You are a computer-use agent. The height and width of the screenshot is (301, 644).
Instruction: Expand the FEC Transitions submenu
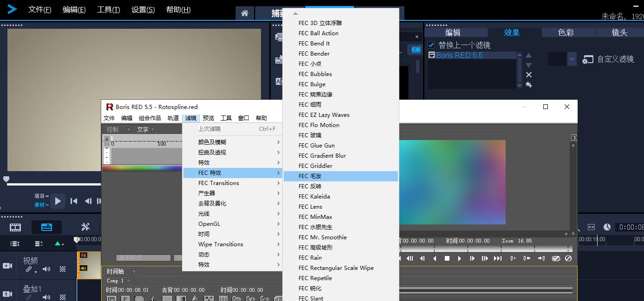tap(233, 183)
